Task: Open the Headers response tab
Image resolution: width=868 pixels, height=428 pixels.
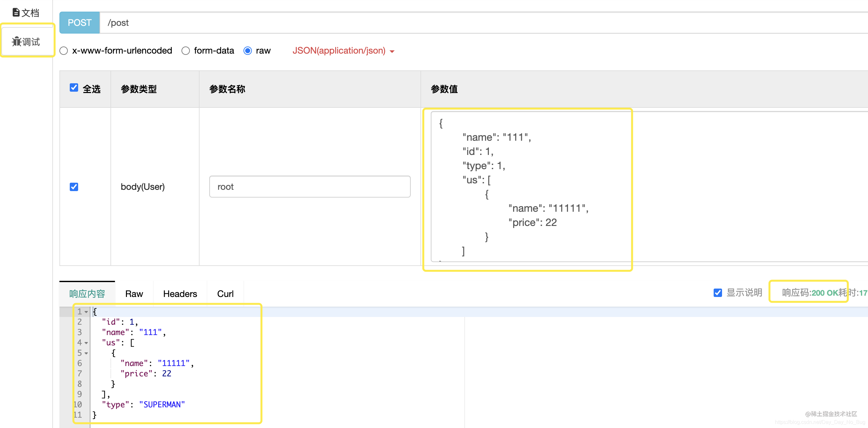Action: [180, 294]
